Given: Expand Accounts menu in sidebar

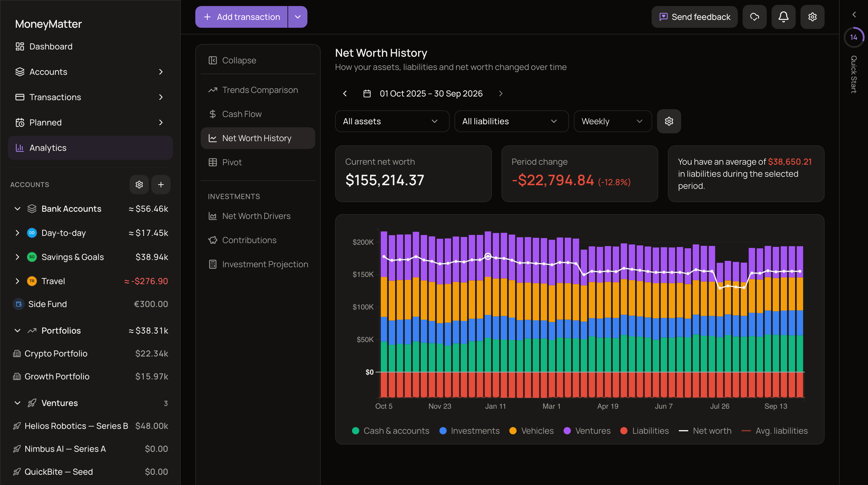Looking at the screenshot, I should pyautogui.click(x=90, y=72).
